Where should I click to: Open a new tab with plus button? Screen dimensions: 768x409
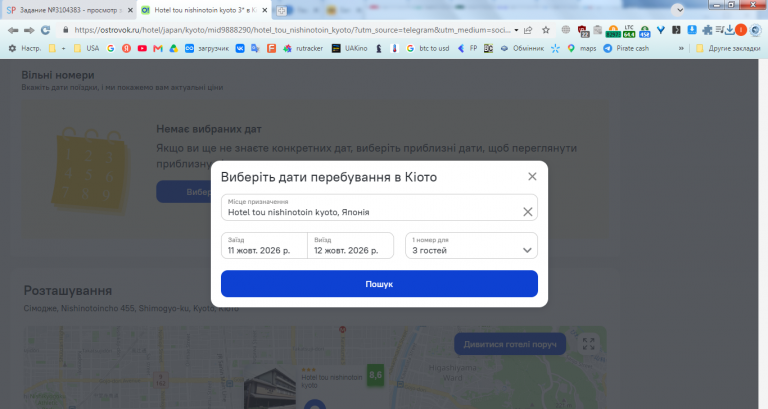point(282,10)
